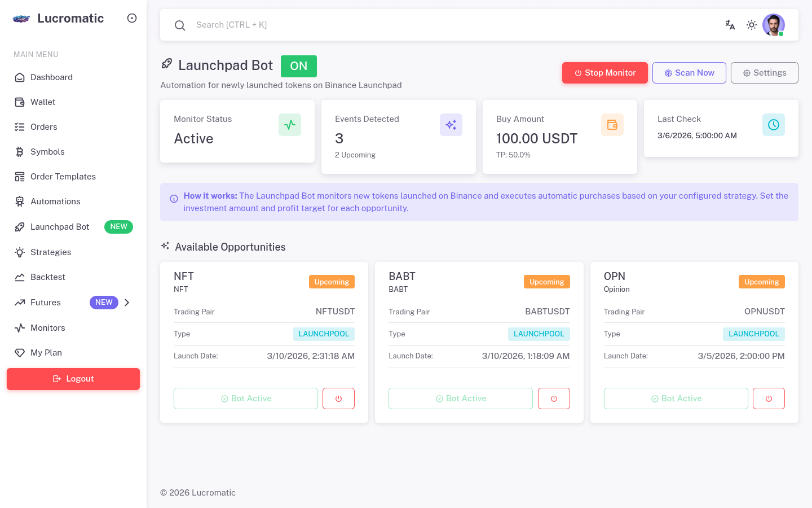This screenshot has height=508, width=812.
Task: Open Order Templates in the sidebar
Action: (x=63, y=177)
